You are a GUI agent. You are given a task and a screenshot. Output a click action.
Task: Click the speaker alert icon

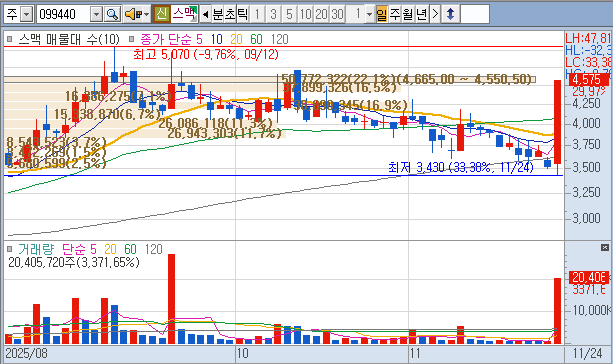[133, 14]
